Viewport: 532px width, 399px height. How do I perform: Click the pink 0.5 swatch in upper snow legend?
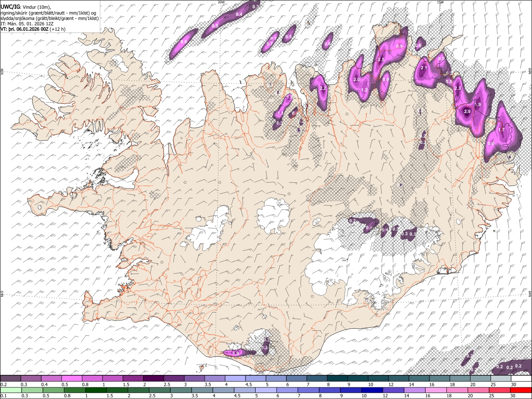pos(71,379)
